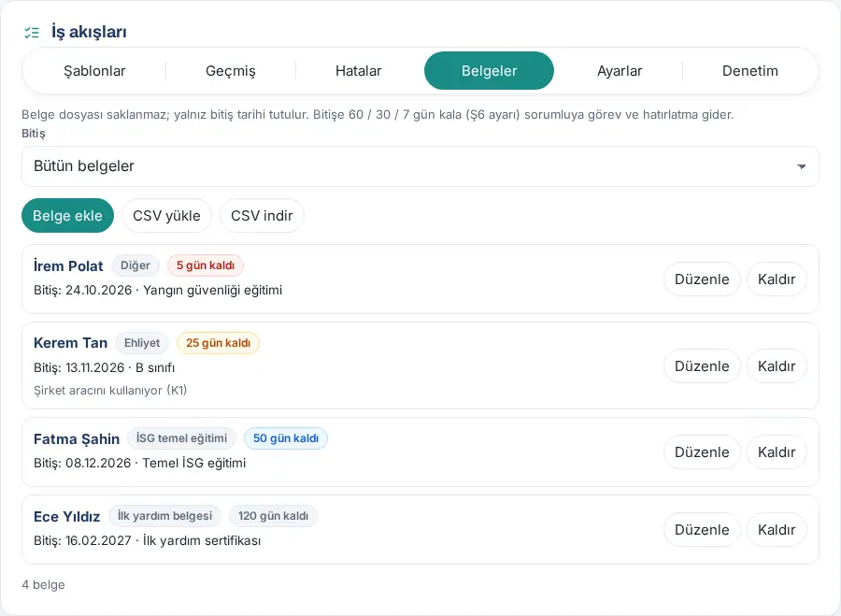Switch to the Denetim tab
The height and width of the screenshot is (616, 841).
pyautogui.click(x=749, y=71)
